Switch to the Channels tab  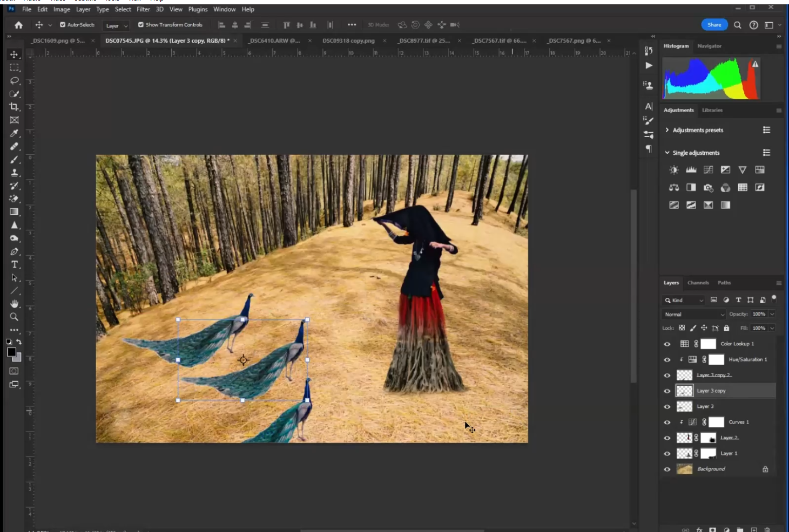698,283
